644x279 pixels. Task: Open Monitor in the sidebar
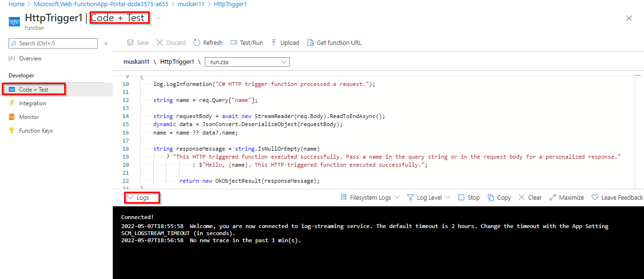pos(29,117)
